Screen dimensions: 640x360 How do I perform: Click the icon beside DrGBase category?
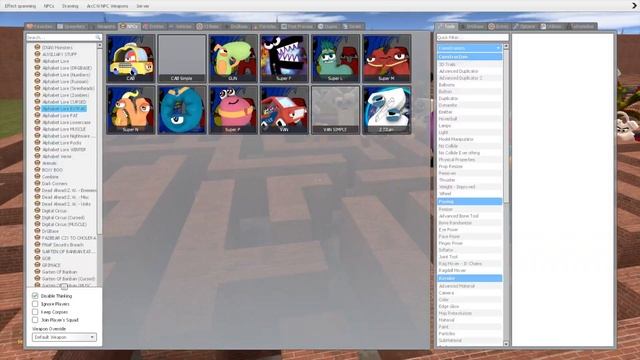[38, 231]
